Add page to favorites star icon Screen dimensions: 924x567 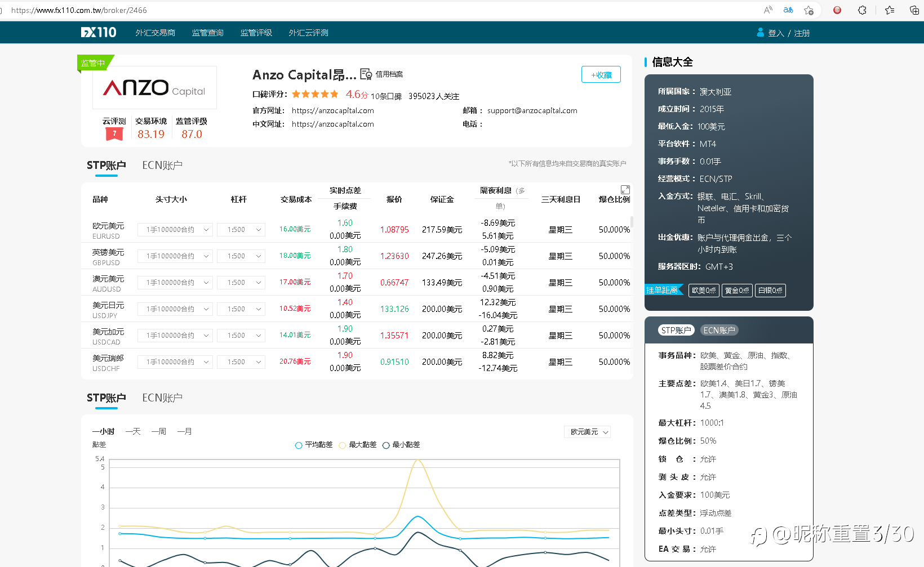(808, 10)
